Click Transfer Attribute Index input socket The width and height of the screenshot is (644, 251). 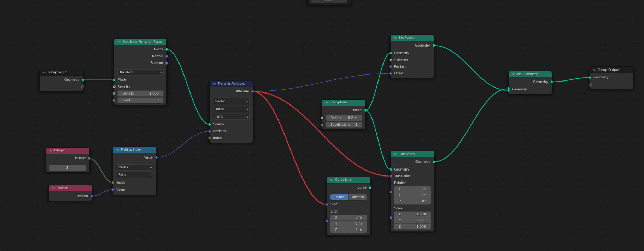210,138
